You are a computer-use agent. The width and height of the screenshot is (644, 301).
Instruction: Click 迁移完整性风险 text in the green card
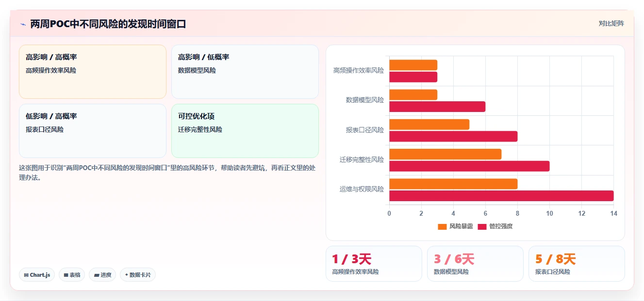coord(200,129)
